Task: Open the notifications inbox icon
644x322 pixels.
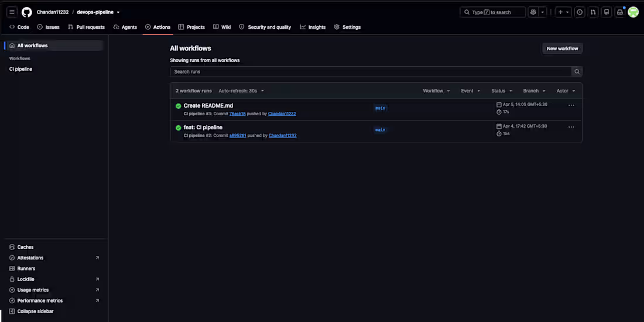Action: coord(620,12)
